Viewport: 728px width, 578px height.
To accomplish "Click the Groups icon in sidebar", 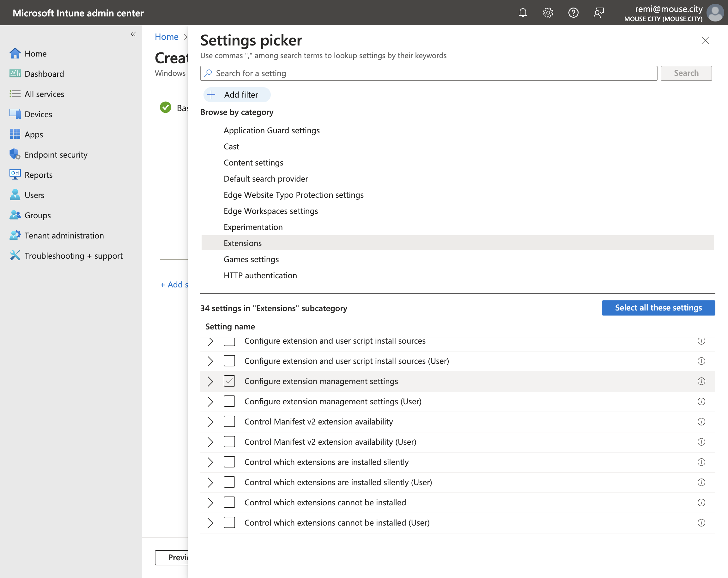I will pyautogui.click(x=15, y=215).
